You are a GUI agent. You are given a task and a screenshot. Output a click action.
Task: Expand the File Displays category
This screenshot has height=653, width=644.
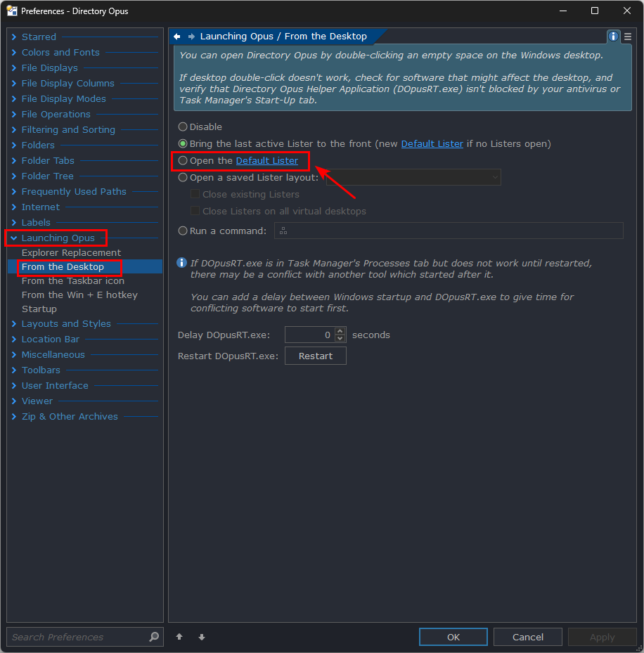(x=14, y=68)
